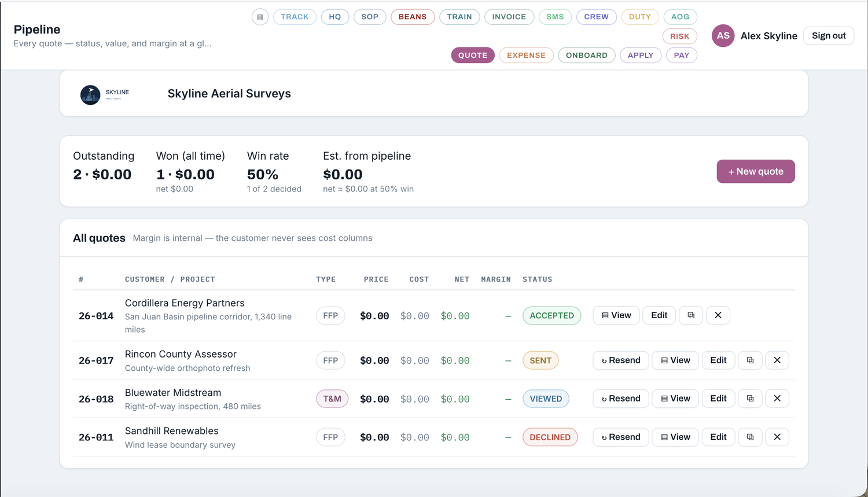Switch to the AOG app
Image resolution: width=868 pixels, height=497 pixels.
681,17
